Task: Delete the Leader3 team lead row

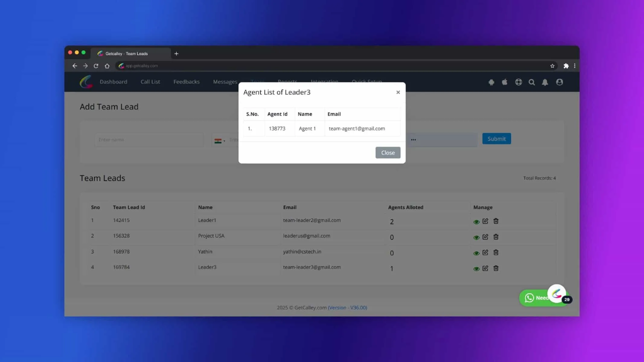Action: [x=496, y=268]
